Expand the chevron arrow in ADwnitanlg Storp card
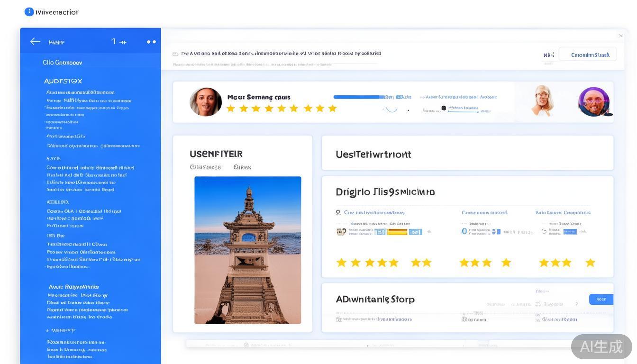Screen dimensions: 637x364 point(577,303)
